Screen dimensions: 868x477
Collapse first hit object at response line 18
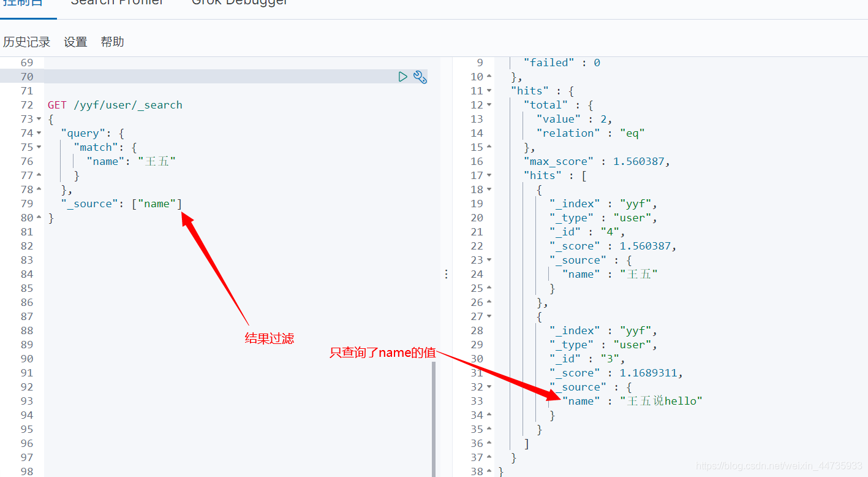(489, 189)
